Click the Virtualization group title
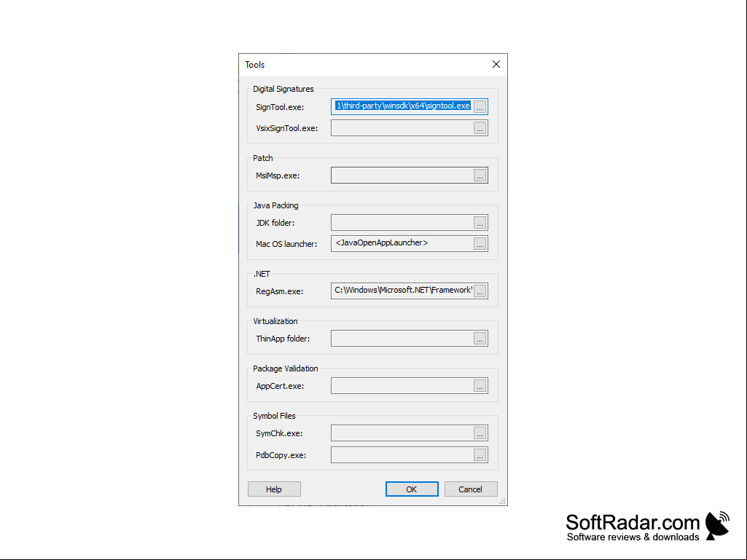Viewport: 747px width, 560px height. (275, 321)
